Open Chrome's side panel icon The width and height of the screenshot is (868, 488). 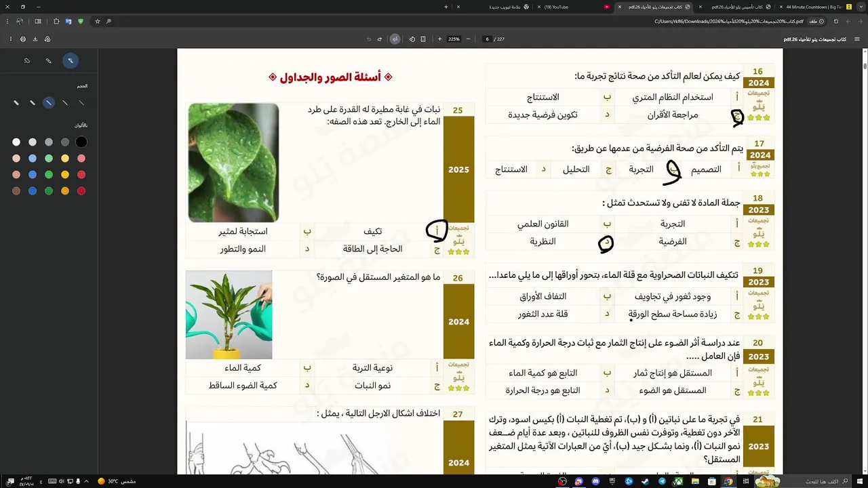pyautogui.click(x=37, y=22)
